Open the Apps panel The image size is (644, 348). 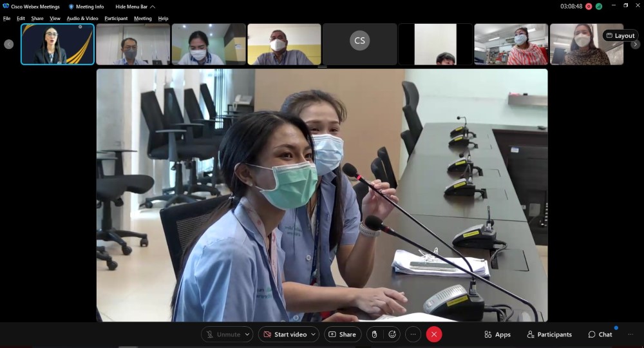(x=497, y=334)
